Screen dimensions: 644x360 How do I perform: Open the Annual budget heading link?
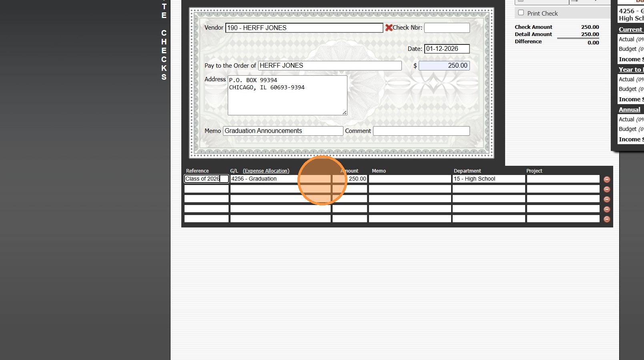[630, 110]
